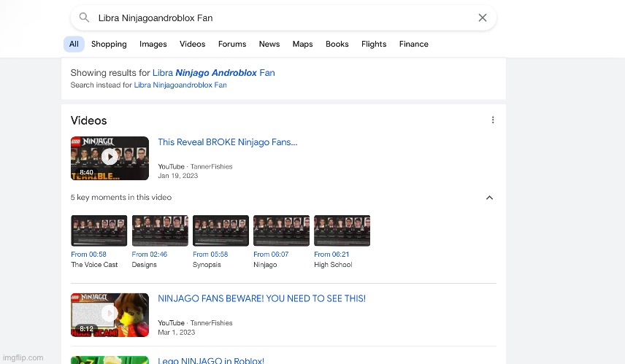
Task: Open the Finance tab
Action: point(414,44)
